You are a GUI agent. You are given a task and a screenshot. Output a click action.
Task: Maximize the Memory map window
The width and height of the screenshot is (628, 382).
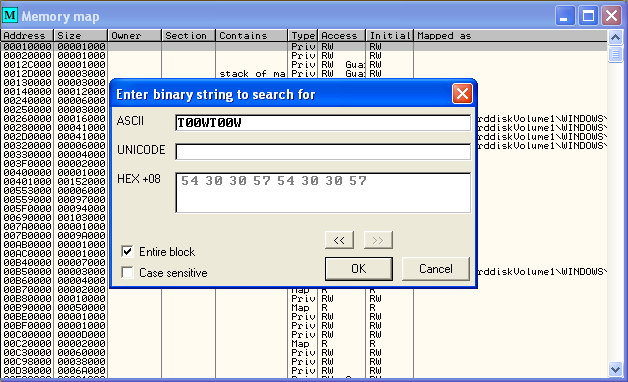[x=588, y=16]
